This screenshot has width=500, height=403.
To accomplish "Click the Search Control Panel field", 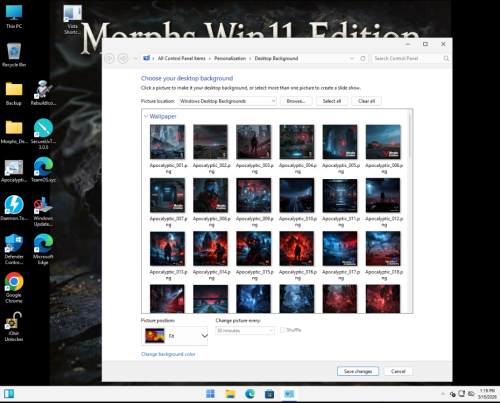I will [408, 58].
